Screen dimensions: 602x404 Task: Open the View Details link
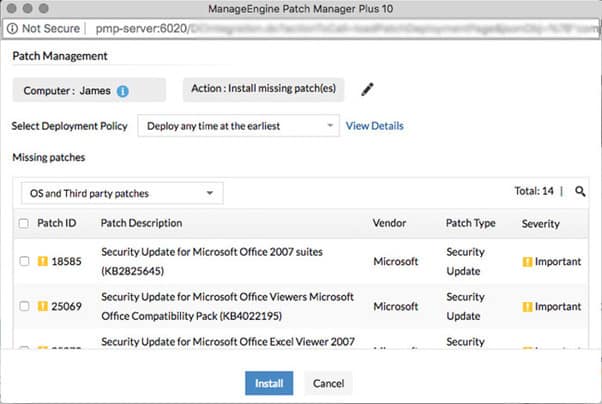click(375, 126)
